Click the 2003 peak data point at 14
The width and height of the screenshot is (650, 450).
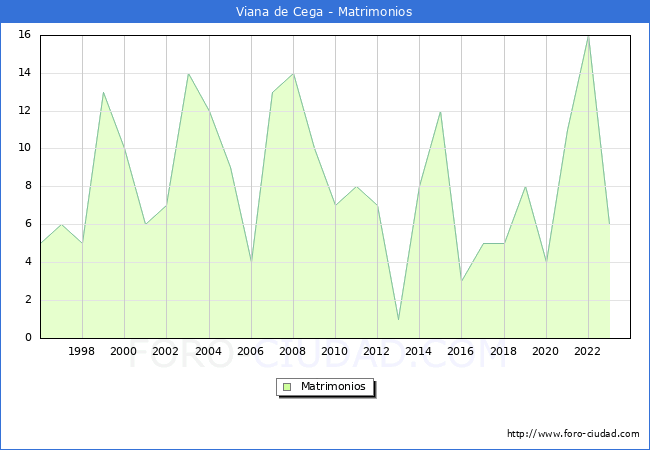click(188, 74)
